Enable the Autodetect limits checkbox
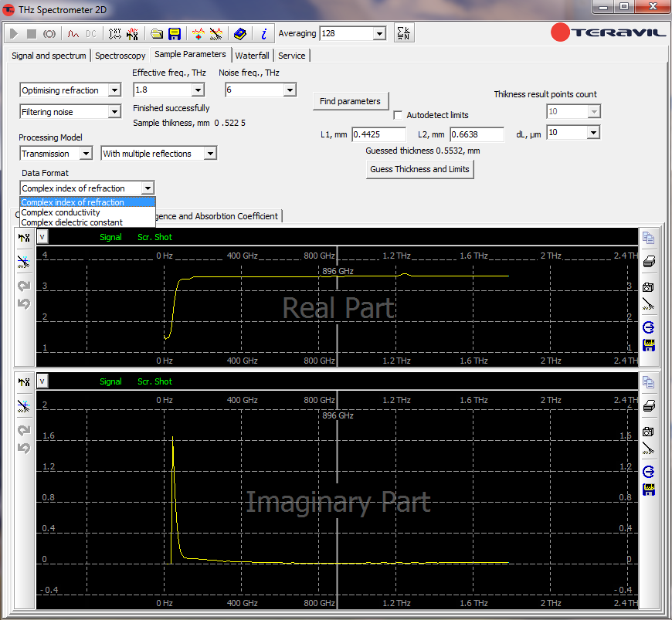The image size is (672, 620). [x=398, y=115]
